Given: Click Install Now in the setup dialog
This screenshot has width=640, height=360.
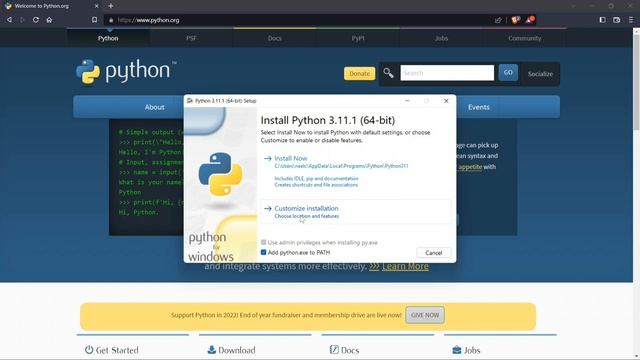Looking at the screenshot, I should [x=291, y=158].
